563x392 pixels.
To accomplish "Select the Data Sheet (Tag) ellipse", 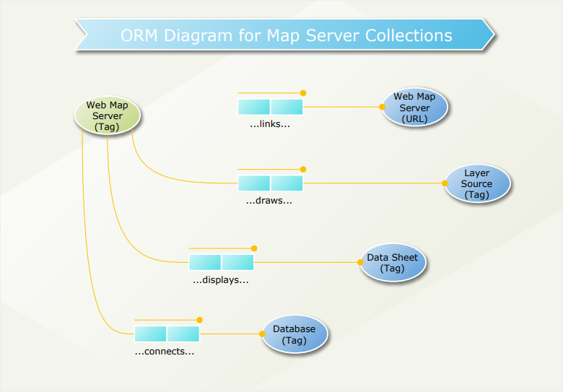I will [x=393, y=262].
